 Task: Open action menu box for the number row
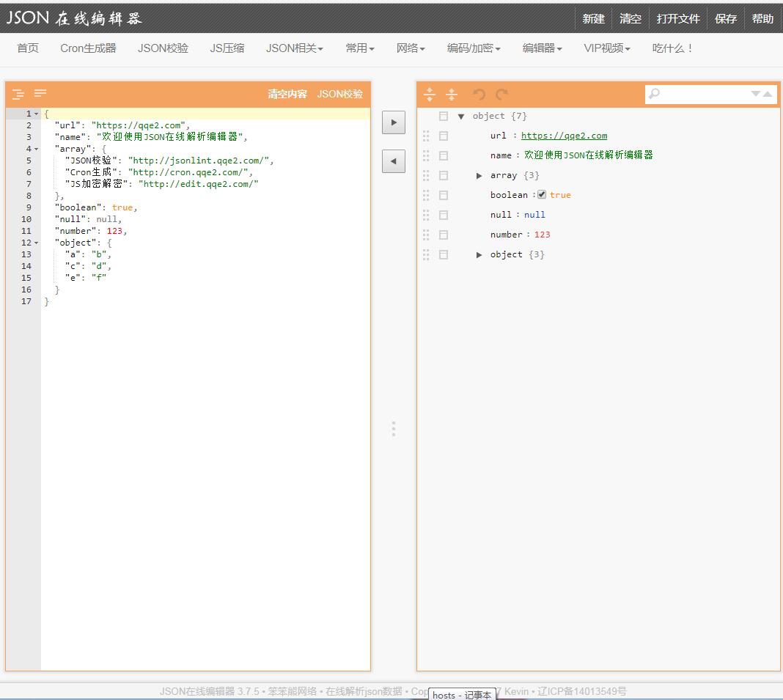point(444,235)
